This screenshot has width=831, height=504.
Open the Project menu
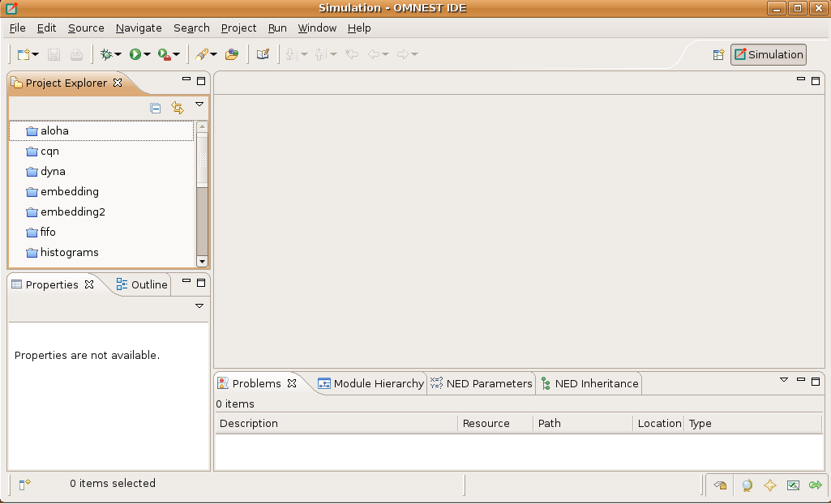pos(238,28)
